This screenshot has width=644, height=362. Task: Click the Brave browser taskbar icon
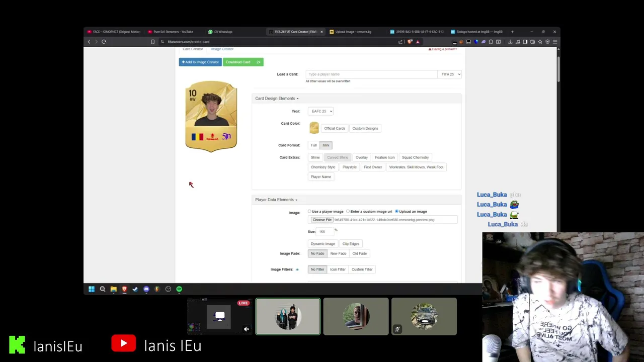pyautogui.click(x=124, y=289)
